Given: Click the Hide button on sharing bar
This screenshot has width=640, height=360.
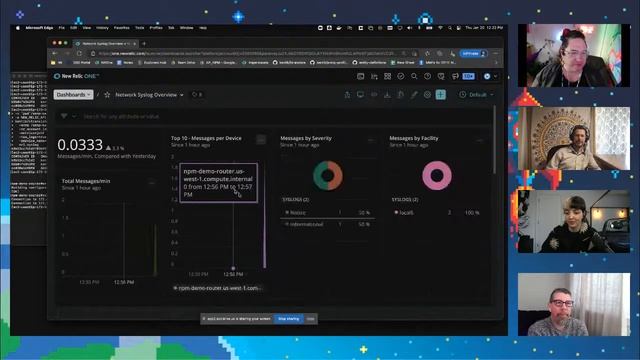Looking at the screenshot, I should [311, 319].
